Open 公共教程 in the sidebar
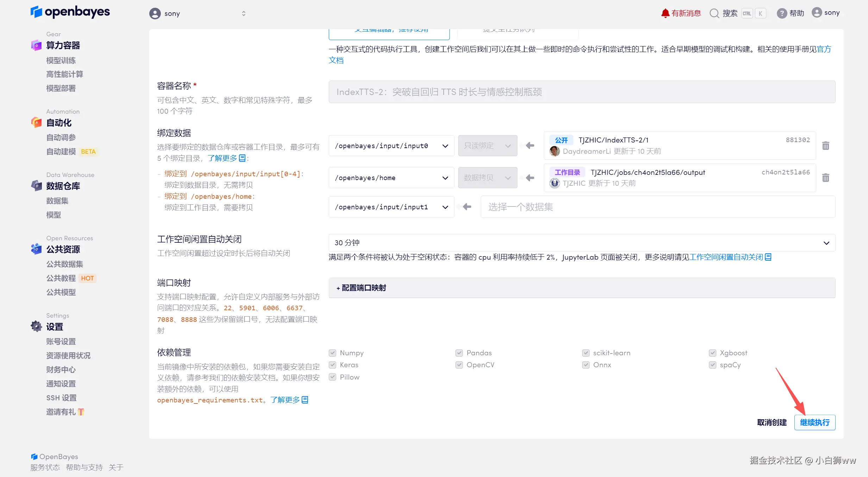This screenshot has height=477, width=868. (61, 278)
